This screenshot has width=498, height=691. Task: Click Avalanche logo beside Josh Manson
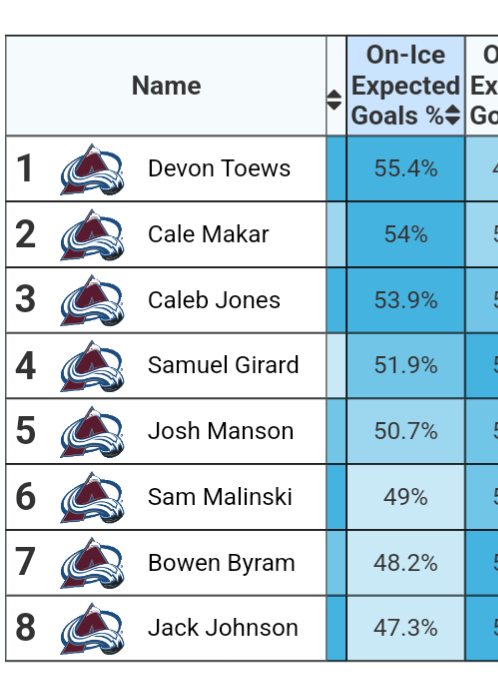tap(92, 432)
